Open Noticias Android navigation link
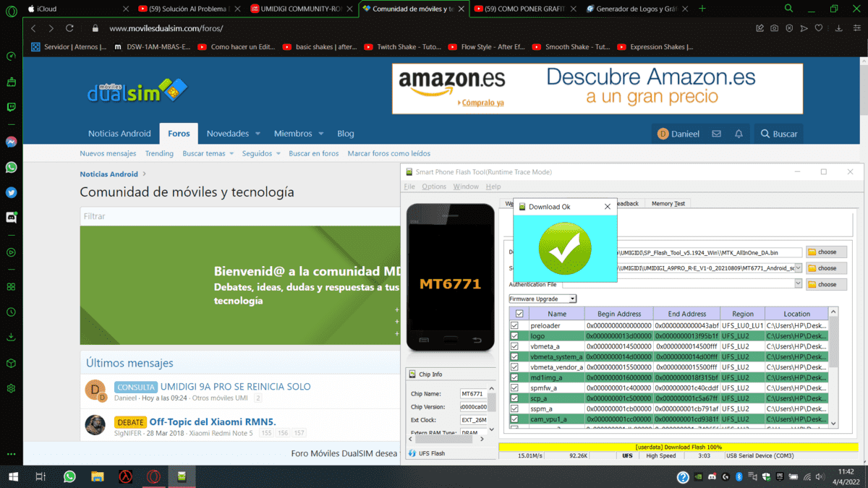The width and height of the screenshot is (868, 488). coord(119,134)
